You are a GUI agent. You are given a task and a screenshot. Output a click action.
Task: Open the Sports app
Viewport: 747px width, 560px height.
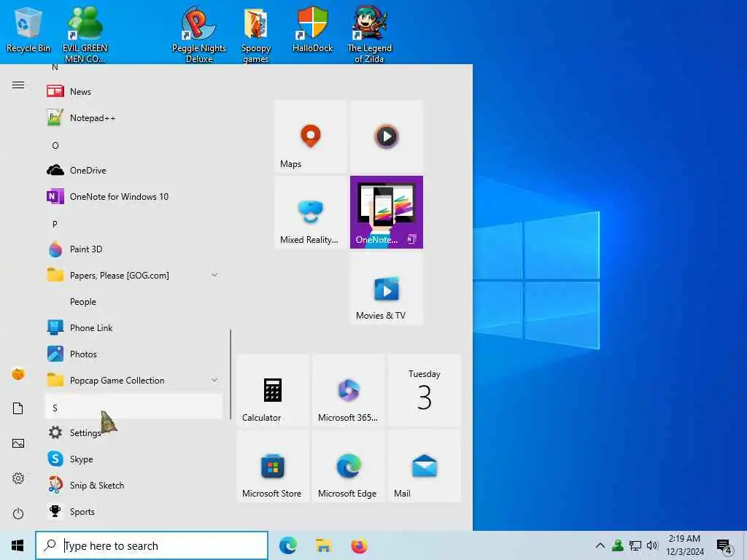133,511
